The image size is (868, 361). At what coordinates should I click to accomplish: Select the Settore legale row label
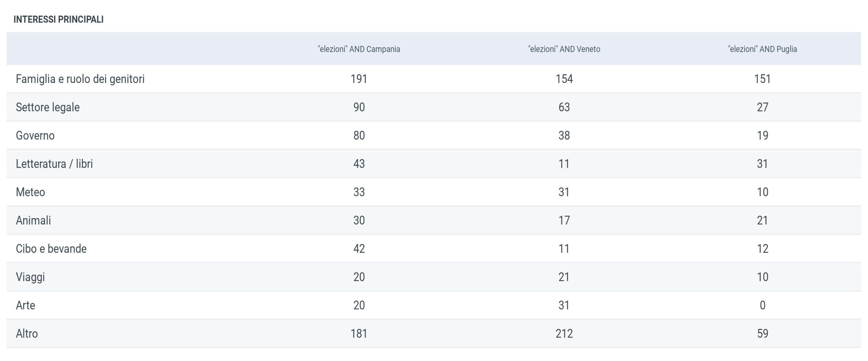[48, 107]
